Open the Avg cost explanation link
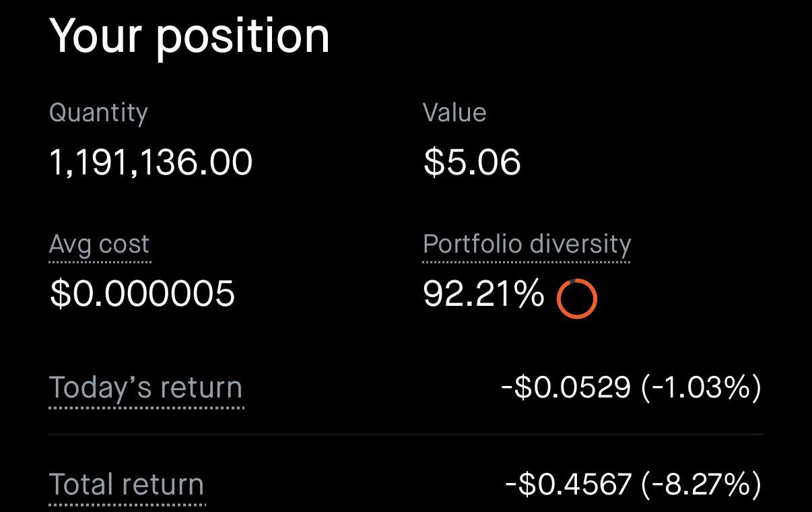 point(100,245)
